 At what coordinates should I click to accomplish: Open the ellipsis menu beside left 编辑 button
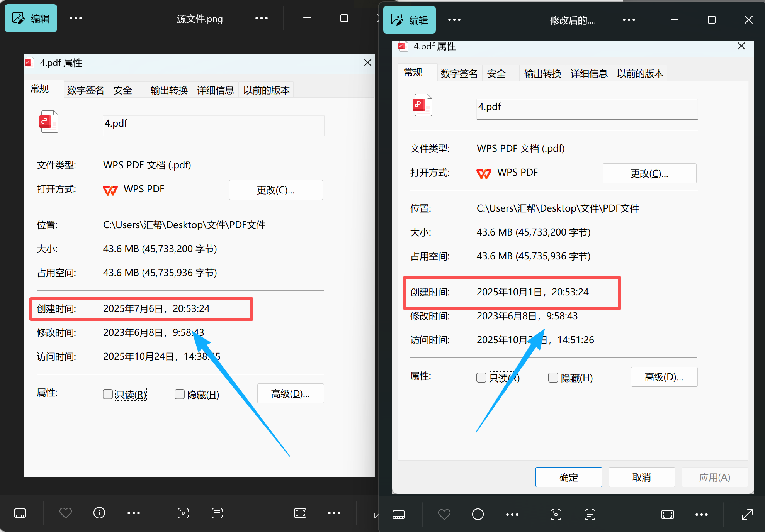pyautogui.click(x=76, y=18)
